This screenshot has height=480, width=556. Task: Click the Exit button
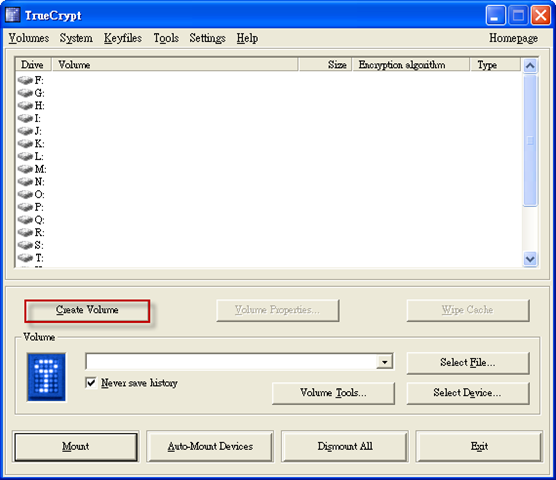click(479, 446)
